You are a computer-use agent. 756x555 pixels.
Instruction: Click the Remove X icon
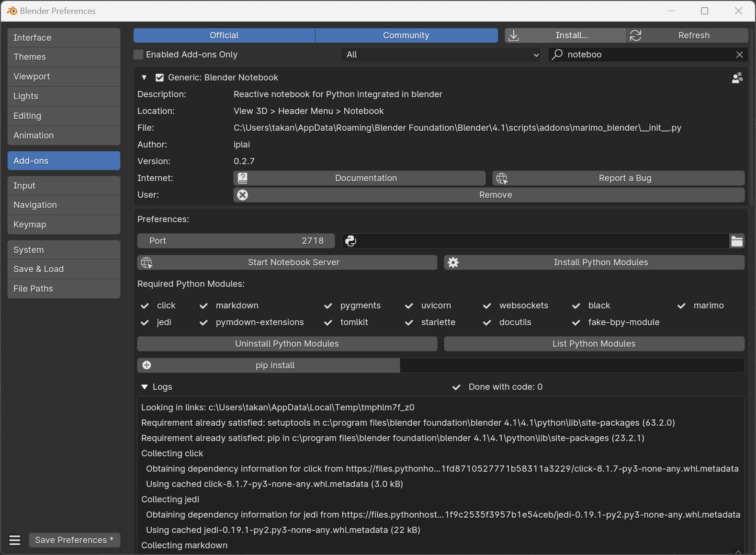click(243, 195)
